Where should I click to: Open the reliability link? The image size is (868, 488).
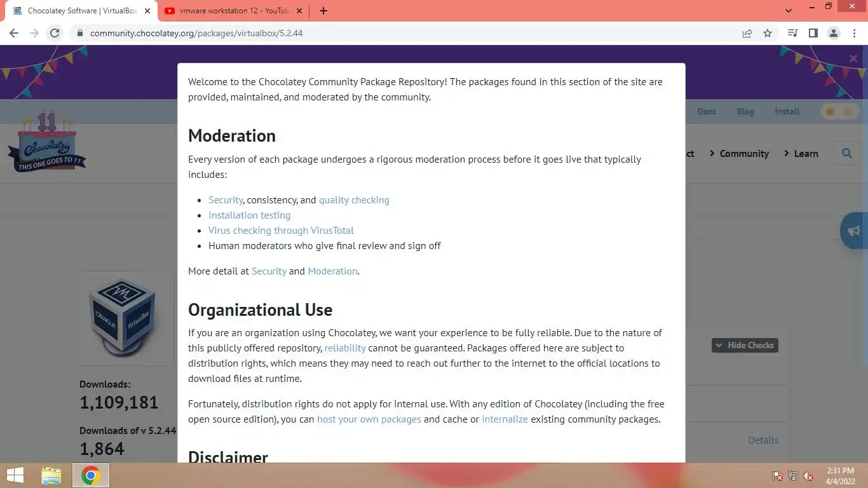(345, 348)
